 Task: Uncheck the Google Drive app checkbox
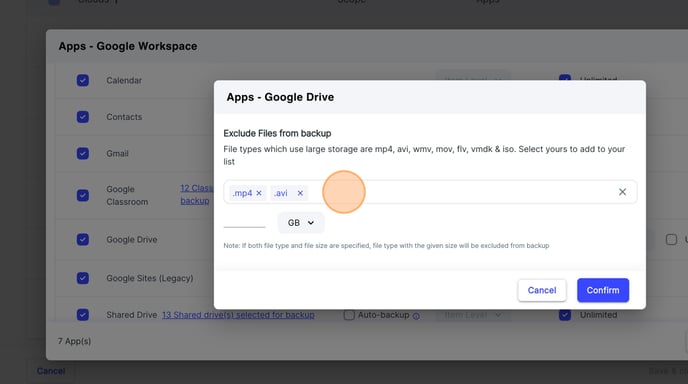[x=83, y=240]
